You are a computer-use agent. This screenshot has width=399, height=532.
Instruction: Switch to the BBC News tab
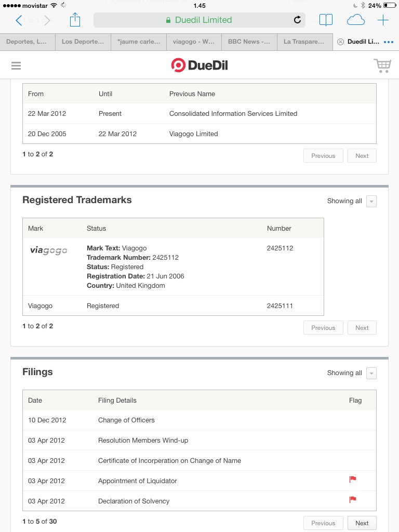click(249, 42)
